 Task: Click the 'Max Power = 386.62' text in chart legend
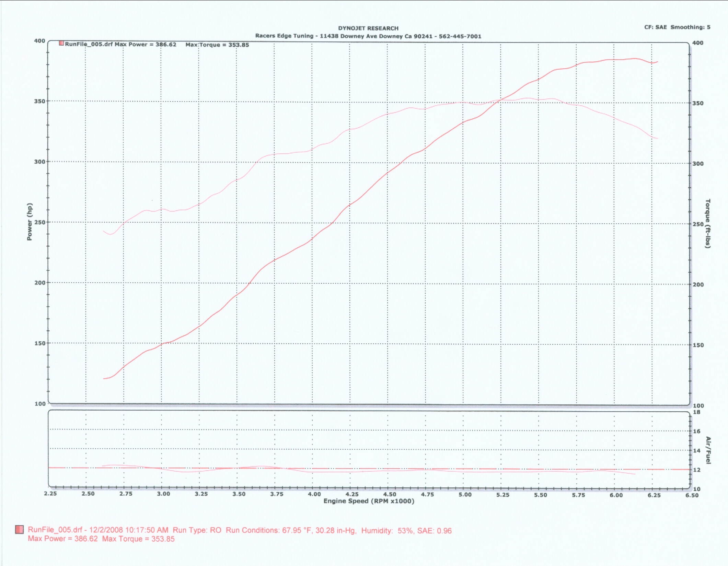pos(145,45)
